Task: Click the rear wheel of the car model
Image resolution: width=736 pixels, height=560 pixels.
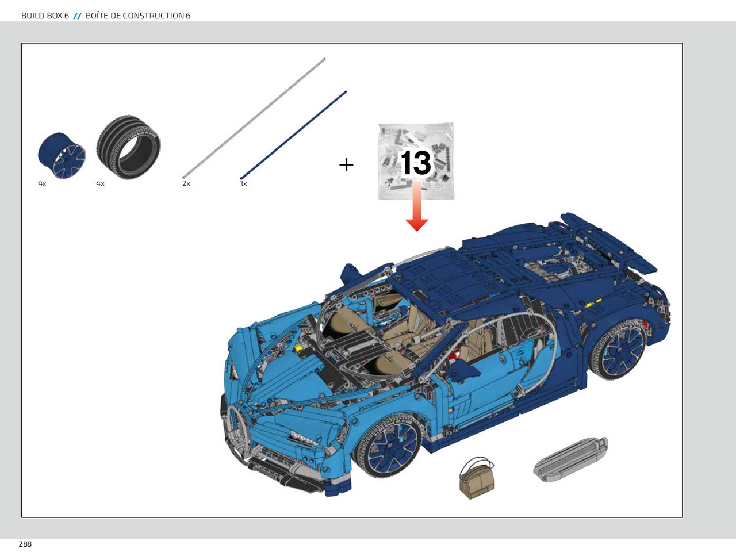Action: [x=618, y=349]
